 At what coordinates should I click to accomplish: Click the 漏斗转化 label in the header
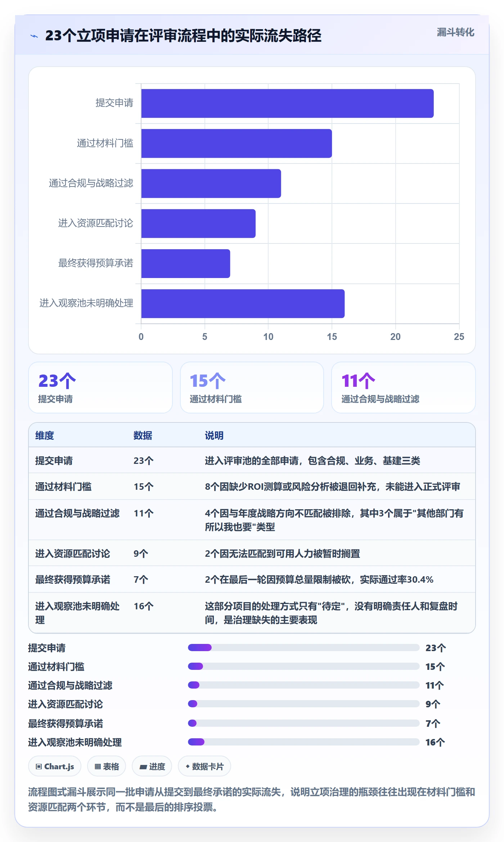[x=455, y=32]
